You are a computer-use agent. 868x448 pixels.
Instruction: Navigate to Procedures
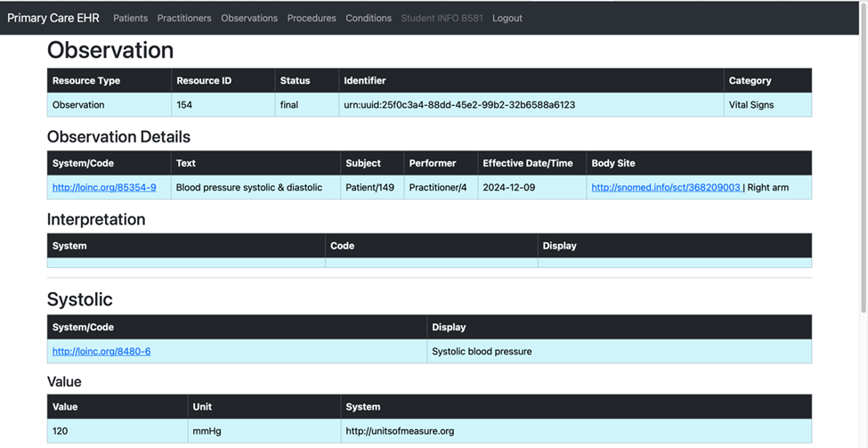click(312, 19)
